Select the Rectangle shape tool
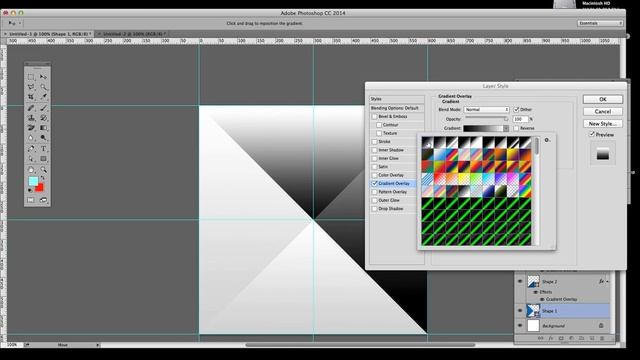This screenshot has height=360, width=640. 43,159
